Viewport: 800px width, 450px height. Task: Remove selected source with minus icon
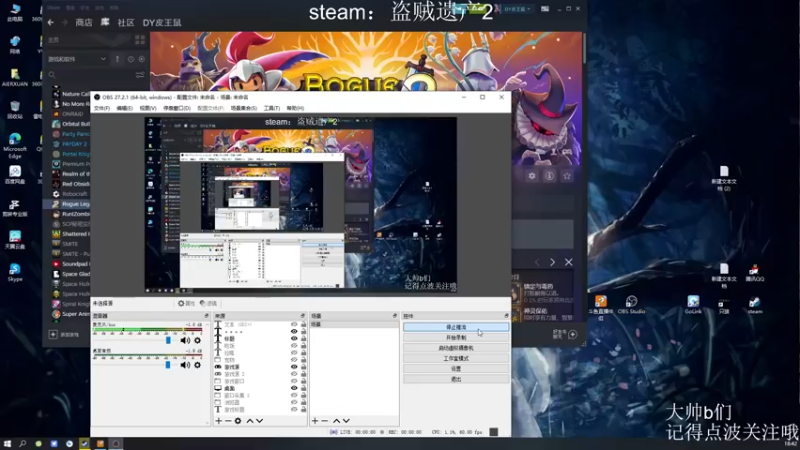(228, 421)
